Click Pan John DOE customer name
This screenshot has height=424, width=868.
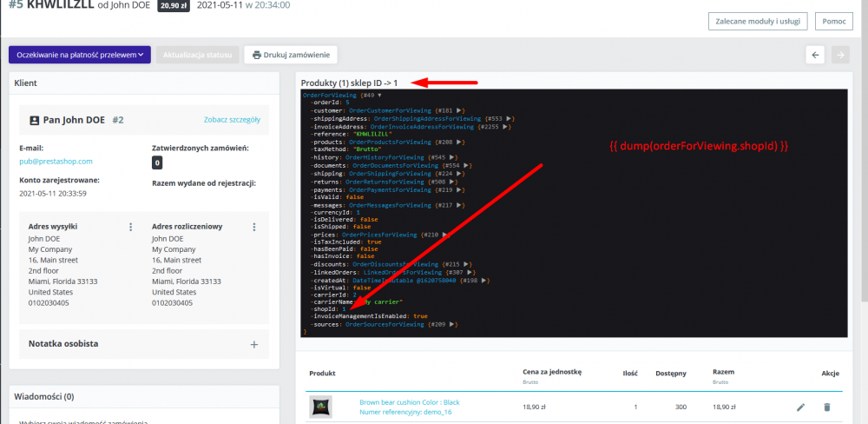(74, 120)
